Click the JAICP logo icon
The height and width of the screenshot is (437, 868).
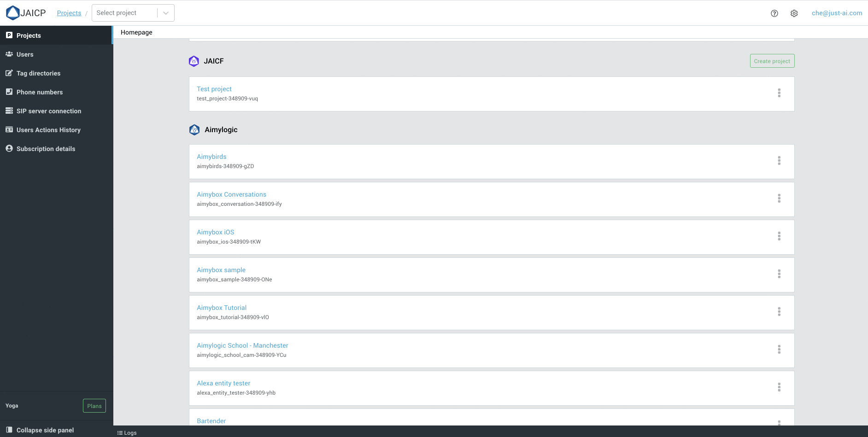pyautogui.click(x=13, y=13)
